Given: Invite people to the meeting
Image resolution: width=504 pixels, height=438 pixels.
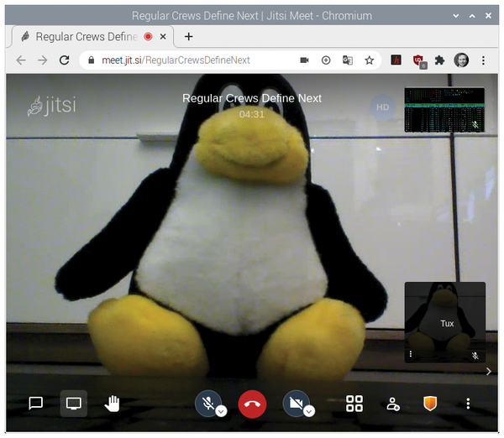Looking at the screenshot, I should [x=392, y=404].
